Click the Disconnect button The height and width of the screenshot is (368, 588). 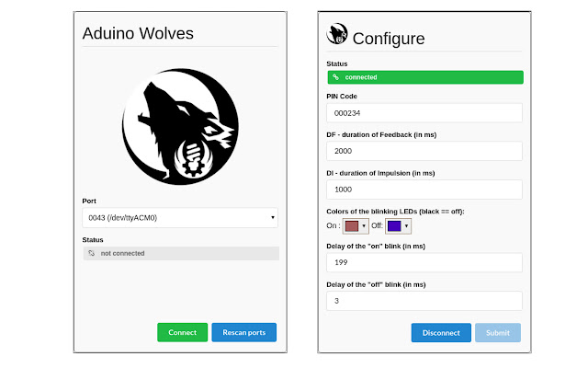click(441, 333)
